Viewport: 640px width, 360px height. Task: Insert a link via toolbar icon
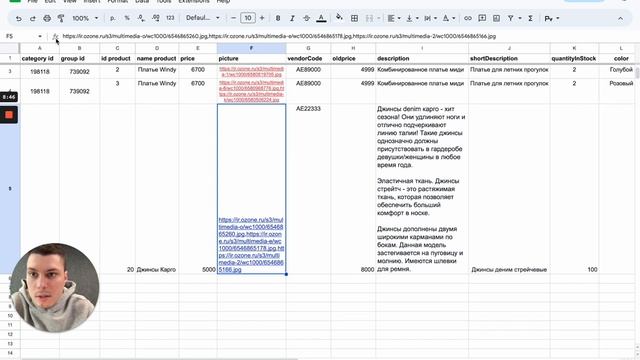(x=468, y=18)
